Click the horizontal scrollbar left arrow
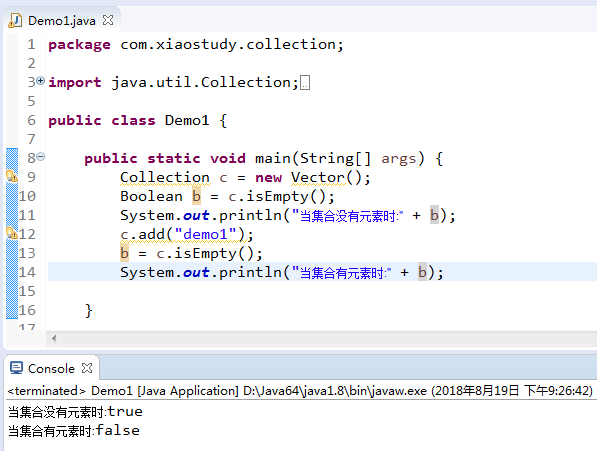 click(x=54, y=338)
